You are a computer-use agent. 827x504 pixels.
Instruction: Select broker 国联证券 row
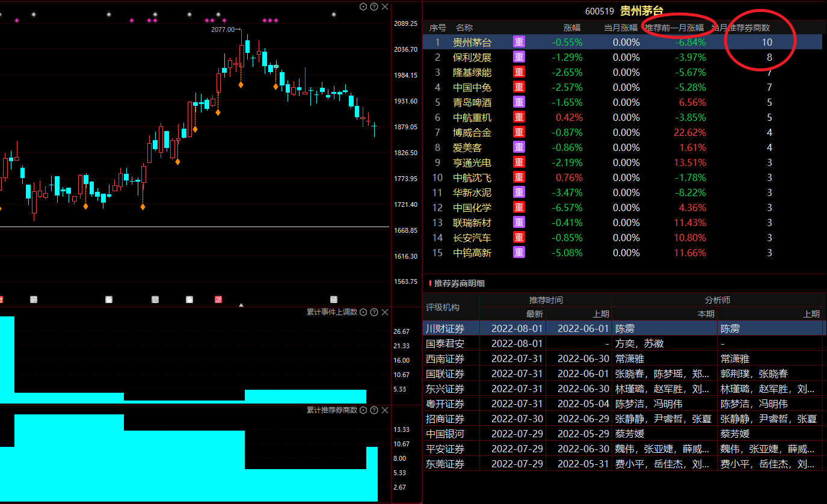tap(624, 373)
